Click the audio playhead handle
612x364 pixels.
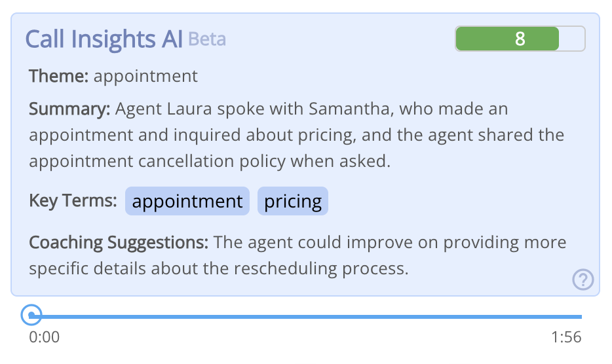31,316
